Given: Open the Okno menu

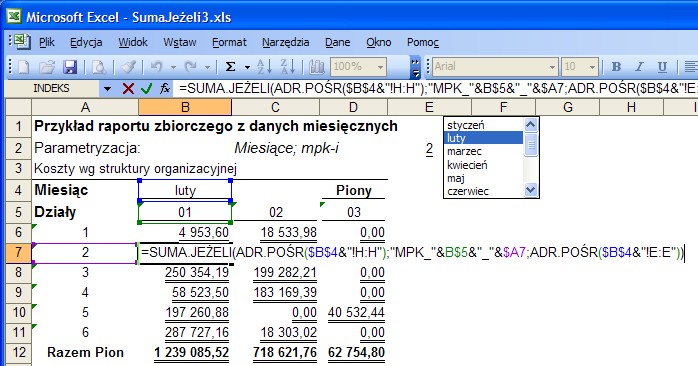Looking at the screenshot, I should (x=379, y=42).
